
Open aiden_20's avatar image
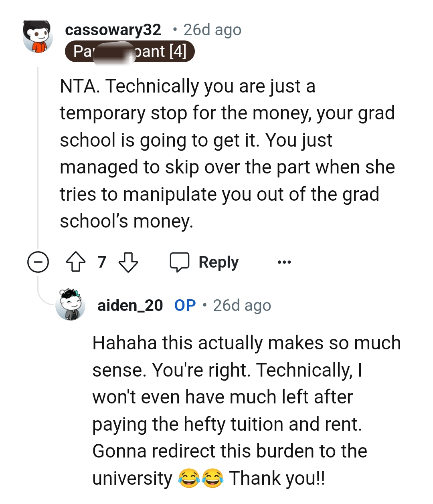[71, 304]
